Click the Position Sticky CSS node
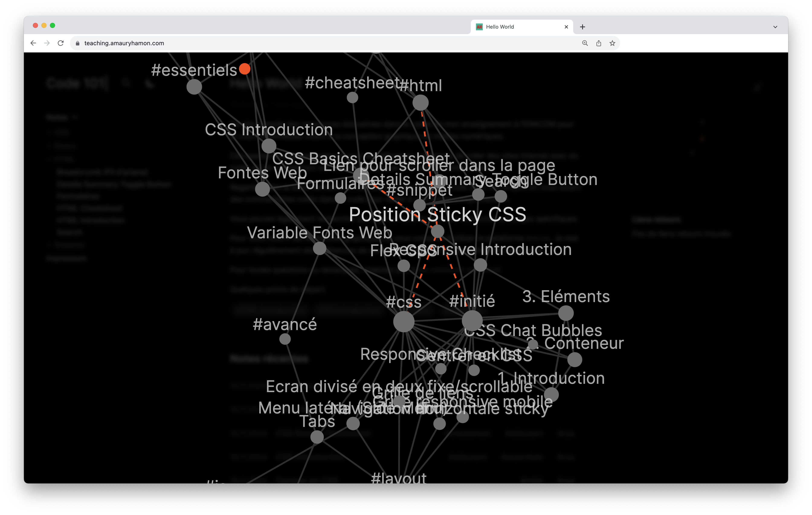The height and width of the screenshot is (515, 812). pyautogui.click(x=438, y=231)
